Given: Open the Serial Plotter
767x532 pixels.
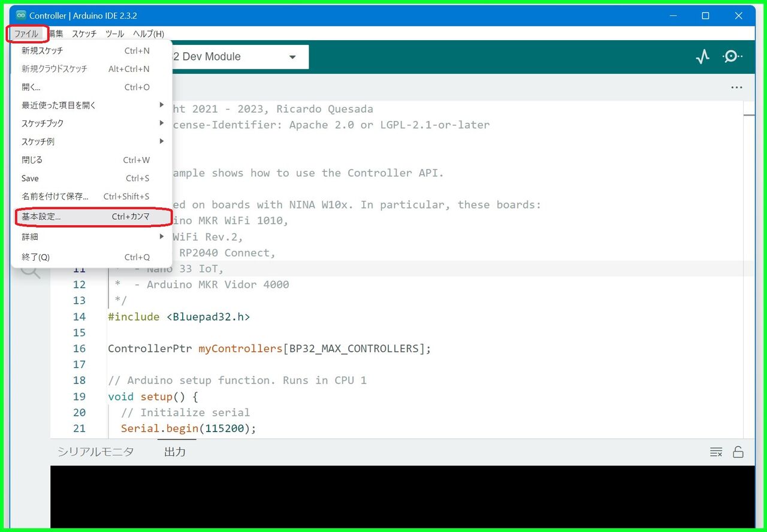Looking at the screenshot, I should pyautogui.click(x=702, y=56).
